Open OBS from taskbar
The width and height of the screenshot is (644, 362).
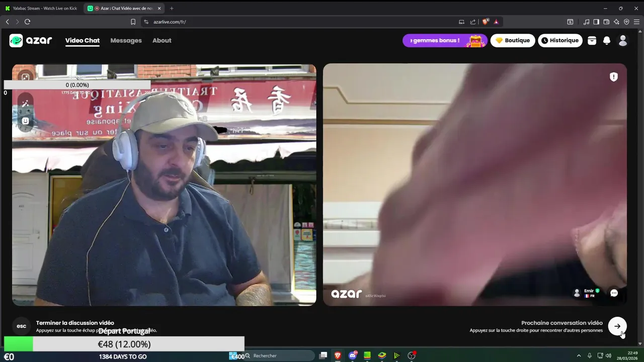tap(412, 355)
